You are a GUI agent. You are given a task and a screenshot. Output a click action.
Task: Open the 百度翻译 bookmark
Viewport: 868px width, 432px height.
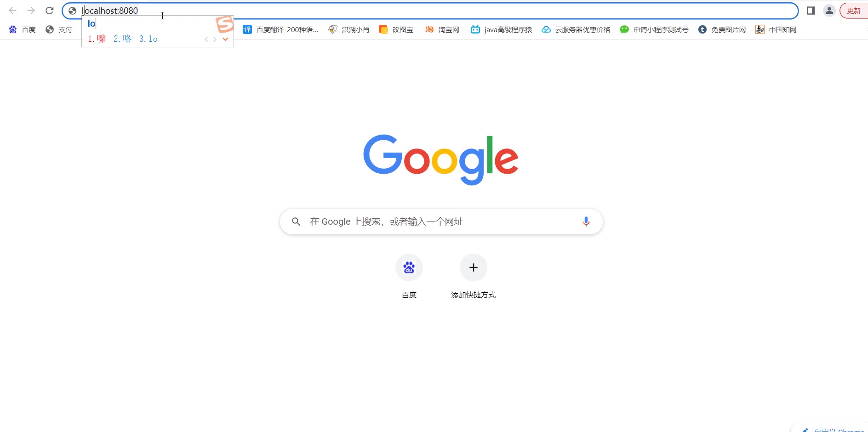pos(281,29)
